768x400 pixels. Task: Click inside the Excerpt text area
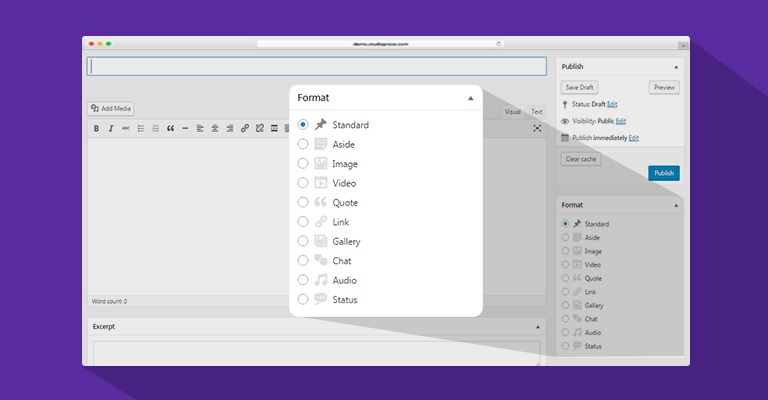pos(317,353)
